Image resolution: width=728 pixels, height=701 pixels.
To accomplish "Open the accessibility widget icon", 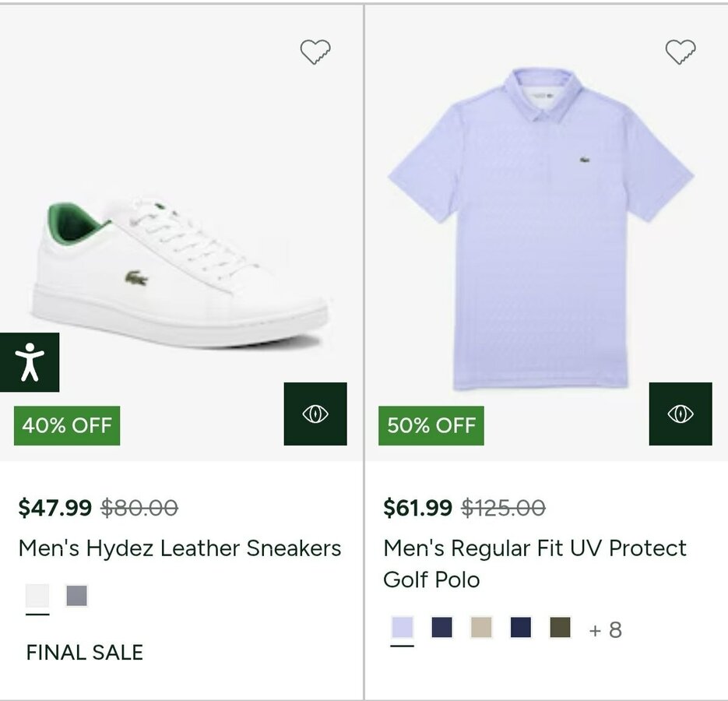I will click(30, 362).
